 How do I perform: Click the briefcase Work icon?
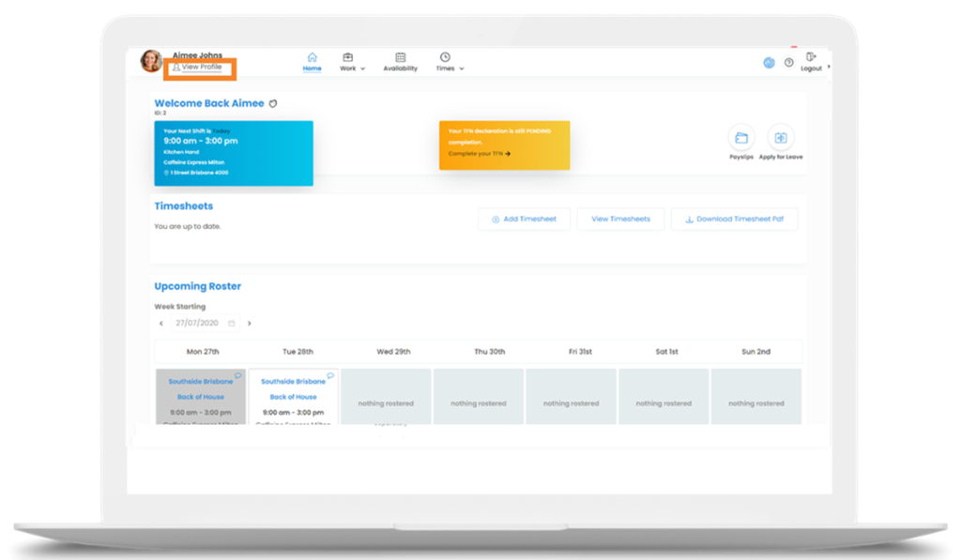347,57
